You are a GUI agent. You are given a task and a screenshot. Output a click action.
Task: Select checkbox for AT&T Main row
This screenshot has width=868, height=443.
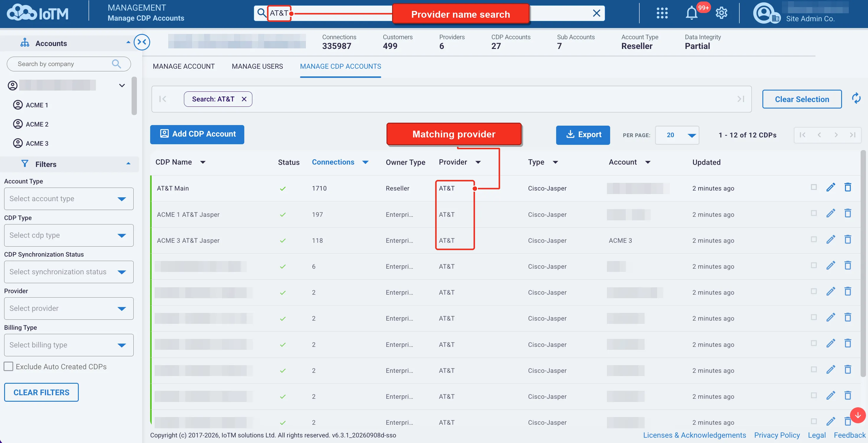coord(813,187)
